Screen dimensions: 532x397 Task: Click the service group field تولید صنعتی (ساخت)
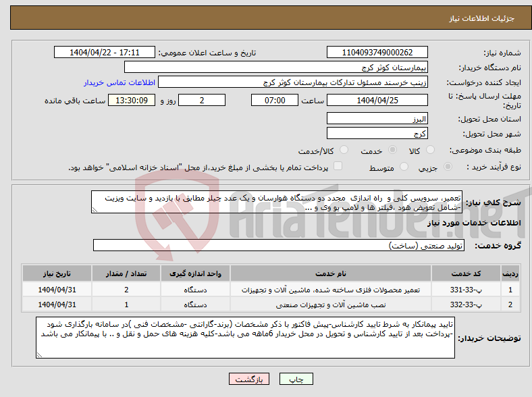point(279,245)
